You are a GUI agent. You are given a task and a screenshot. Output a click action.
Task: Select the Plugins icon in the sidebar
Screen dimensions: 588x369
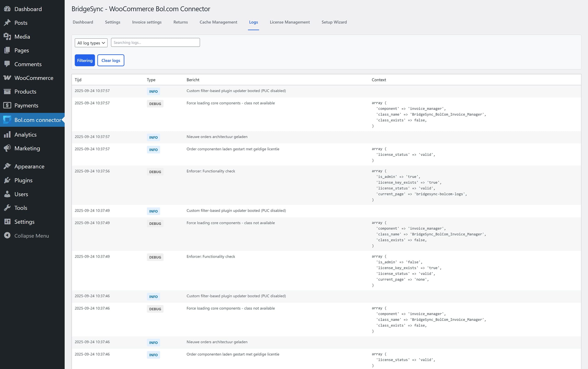7,180
